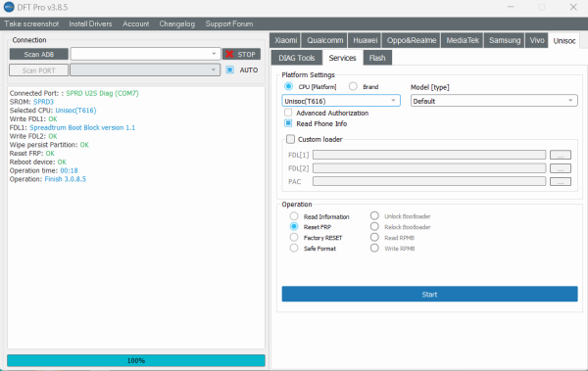
Task: Select Read Information operation
Action: point(294,216)
